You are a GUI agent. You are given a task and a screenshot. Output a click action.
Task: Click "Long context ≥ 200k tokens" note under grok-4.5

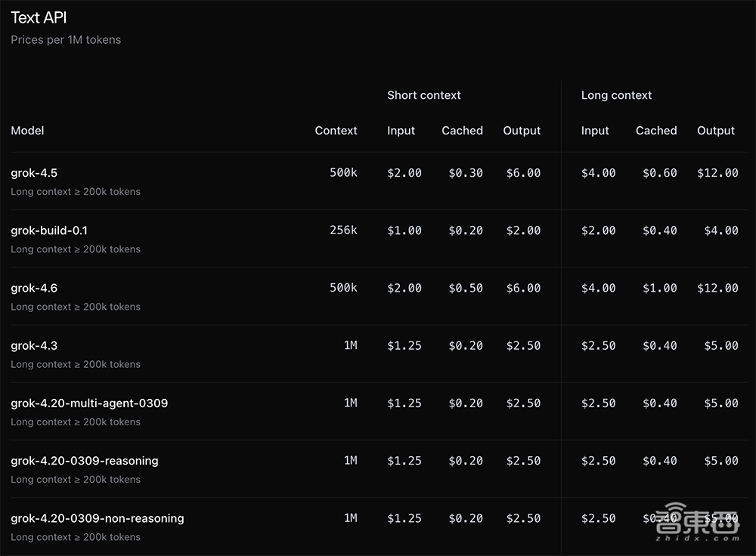76,192
